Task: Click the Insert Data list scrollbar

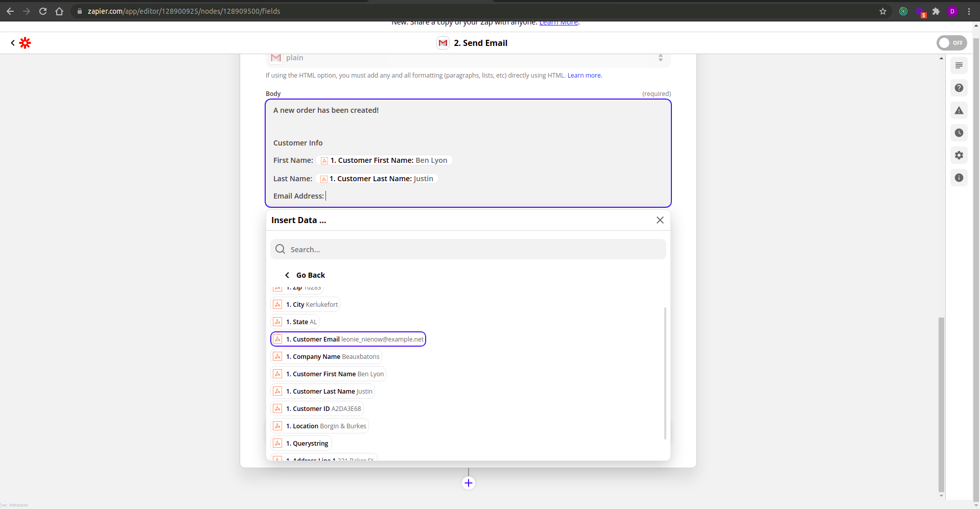Action: coord(665,373)
